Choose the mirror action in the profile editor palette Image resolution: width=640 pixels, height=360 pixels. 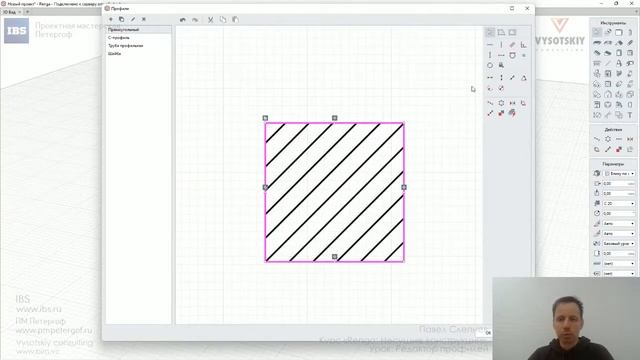tap(512, 103)
